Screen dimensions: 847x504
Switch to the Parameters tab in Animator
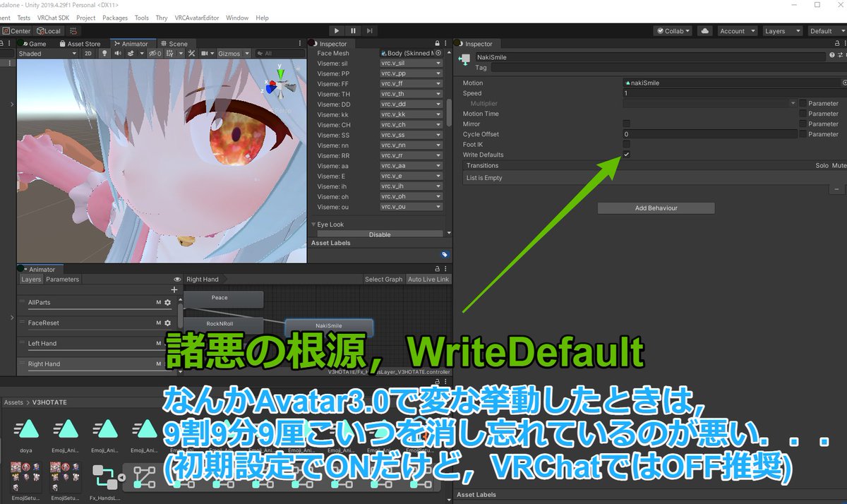(62, 280)
